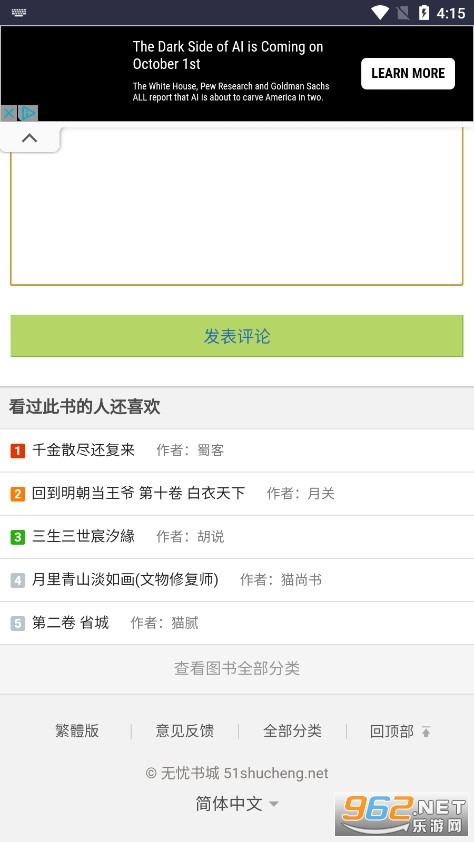The image size is (474, 842).
Task: View all categories via 查看图书全部分类
Action: [237, 669]
